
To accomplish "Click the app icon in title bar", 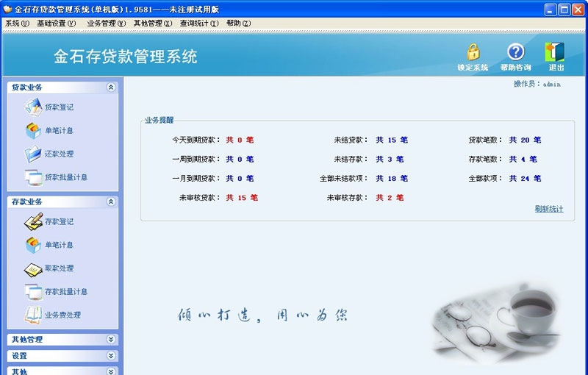I will tap(7, 9).
